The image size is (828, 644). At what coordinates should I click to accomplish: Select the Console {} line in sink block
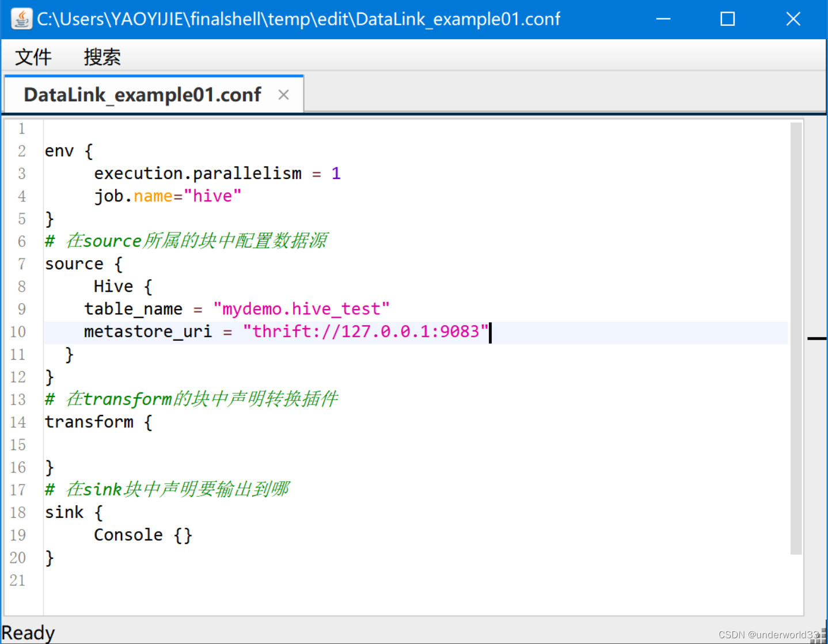[x=142, y=535]
